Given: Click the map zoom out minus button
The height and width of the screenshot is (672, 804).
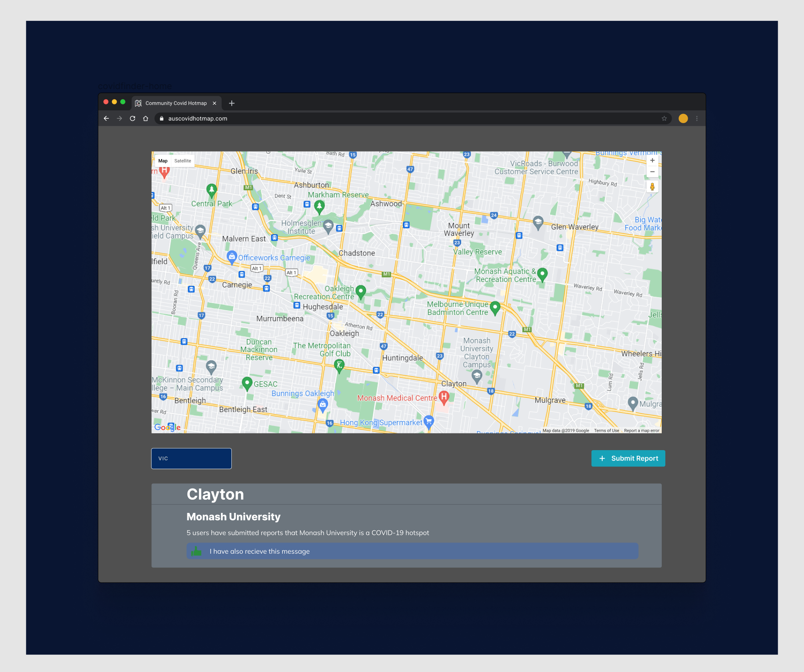Looking at the screenshot, I should [x=652, y=172].
